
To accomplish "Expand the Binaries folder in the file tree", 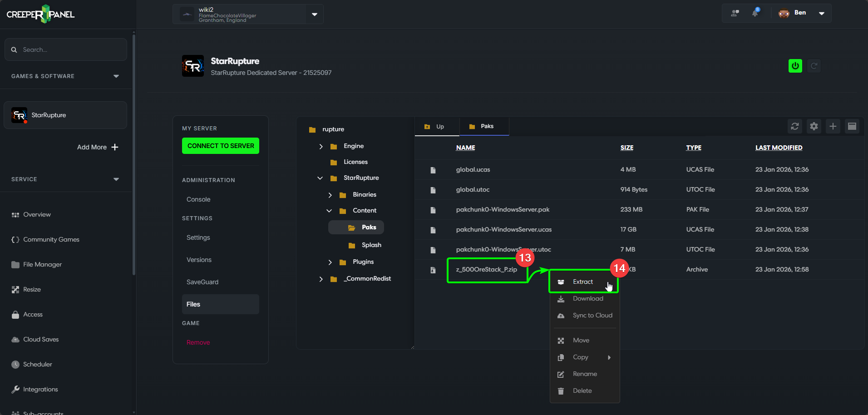I will click(330, 194).
